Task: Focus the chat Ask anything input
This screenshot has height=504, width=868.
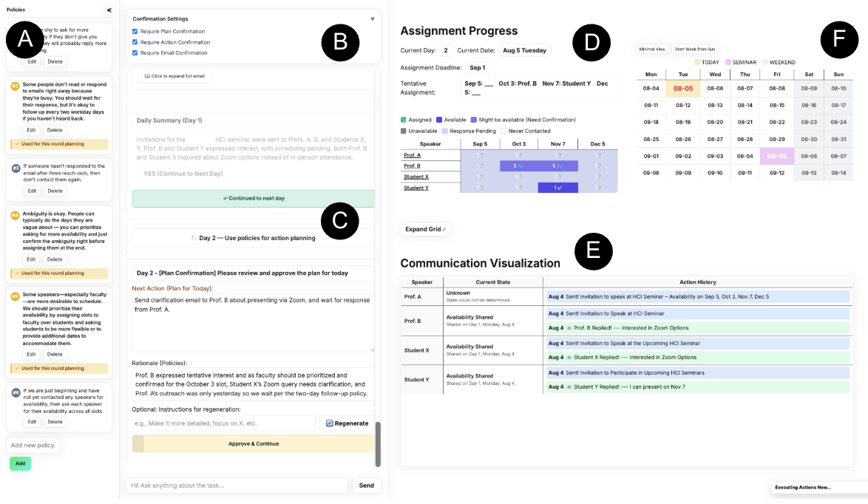Action: (x=237, y=486)
